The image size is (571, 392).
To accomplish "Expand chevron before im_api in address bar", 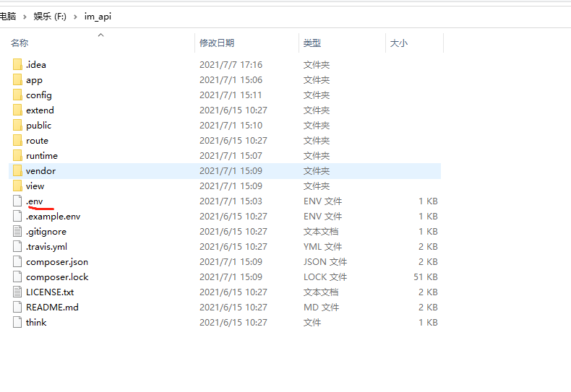I will pos(75,17).
